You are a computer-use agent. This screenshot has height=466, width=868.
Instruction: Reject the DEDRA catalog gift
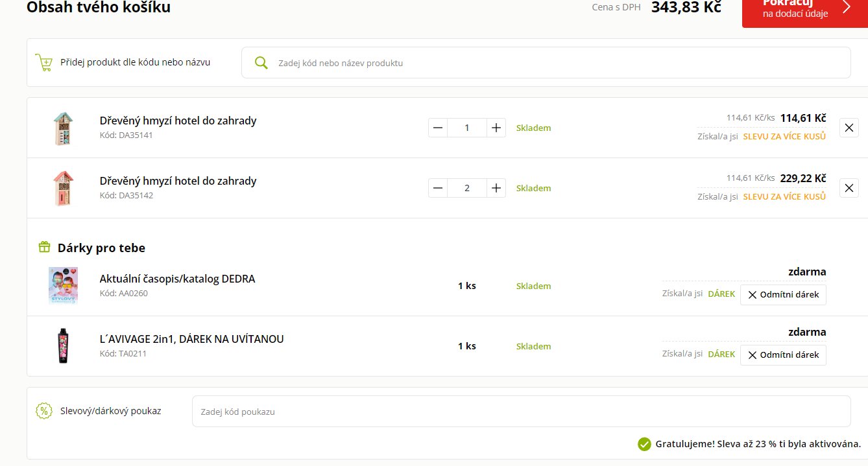(783, 294)
